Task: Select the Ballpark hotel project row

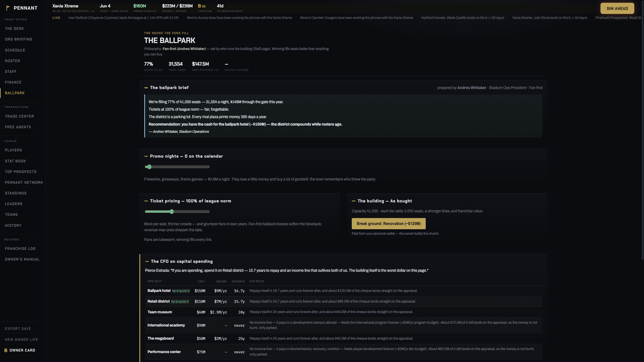Action: 344,291
